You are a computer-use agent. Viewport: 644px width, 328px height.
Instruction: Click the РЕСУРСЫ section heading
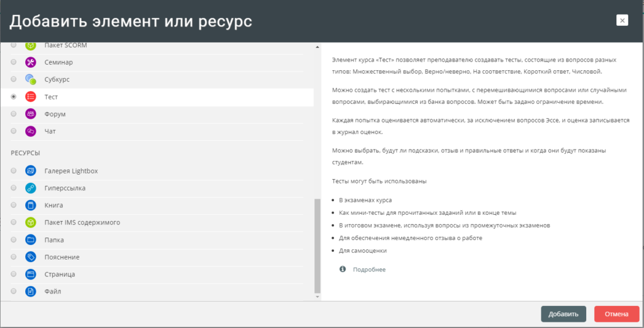tap(25, 153)
